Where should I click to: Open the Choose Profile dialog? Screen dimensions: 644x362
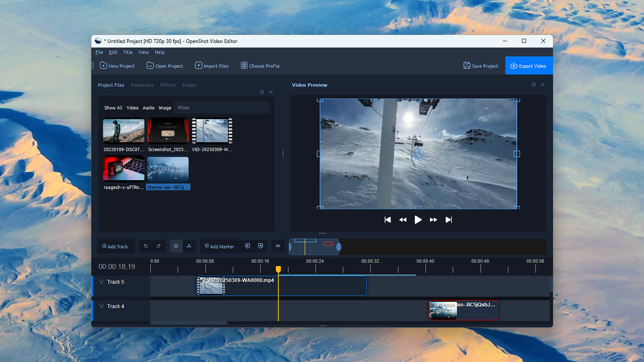260,66
